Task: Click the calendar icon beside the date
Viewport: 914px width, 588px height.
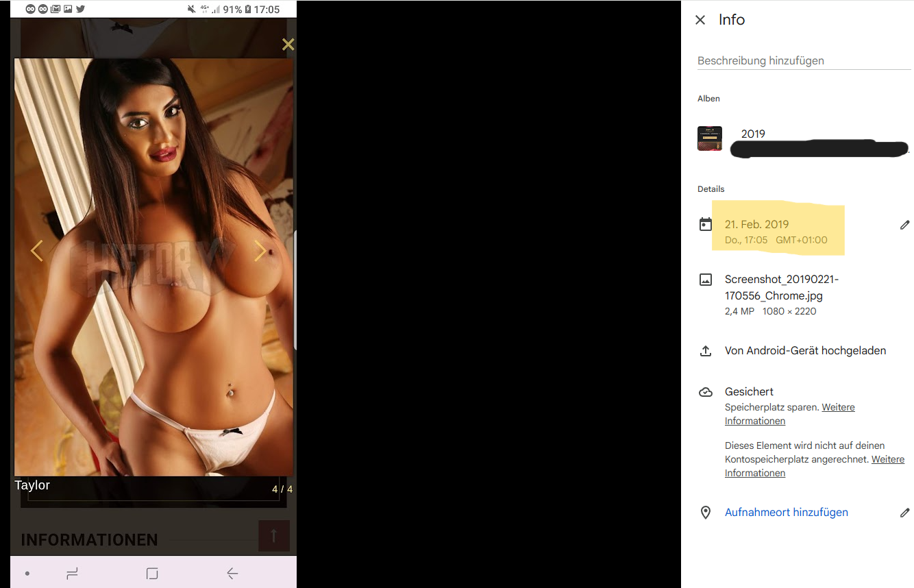Action: pyautogui.click(x=705, y=224)
